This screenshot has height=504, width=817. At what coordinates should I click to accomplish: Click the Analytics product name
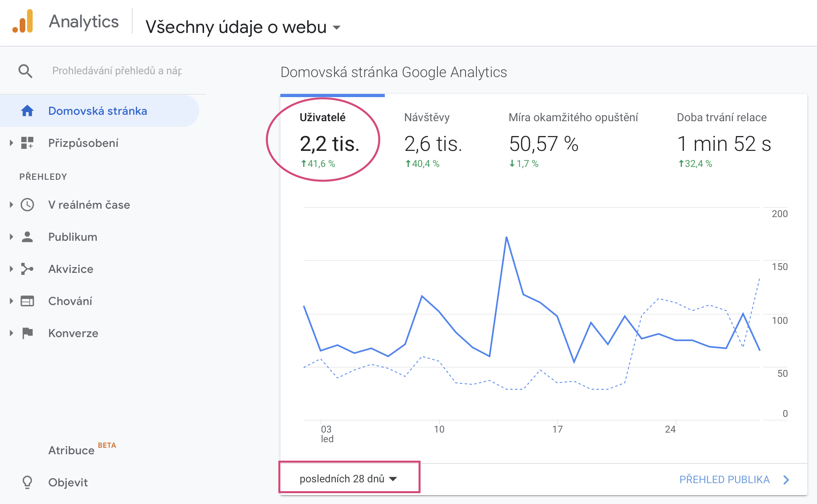84,22
